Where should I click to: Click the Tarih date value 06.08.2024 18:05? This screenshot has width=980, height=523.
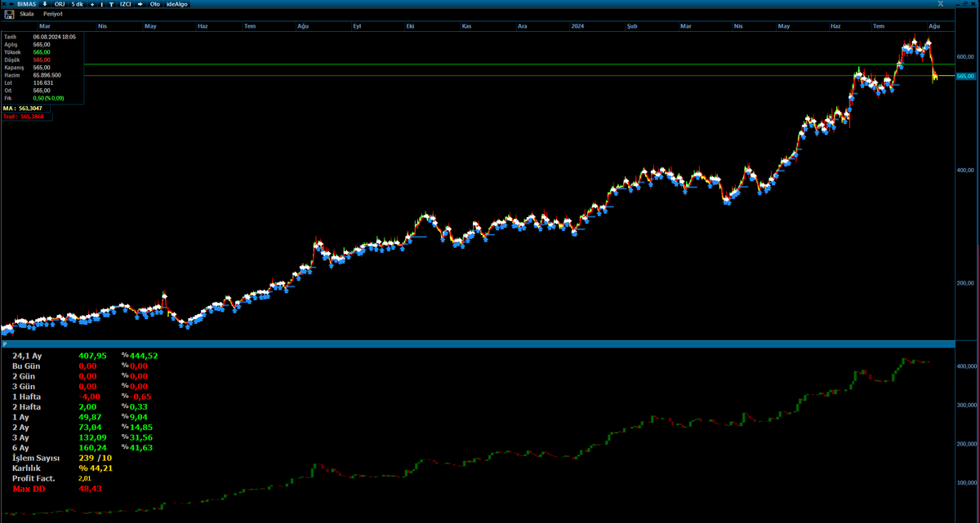(55, 37)
